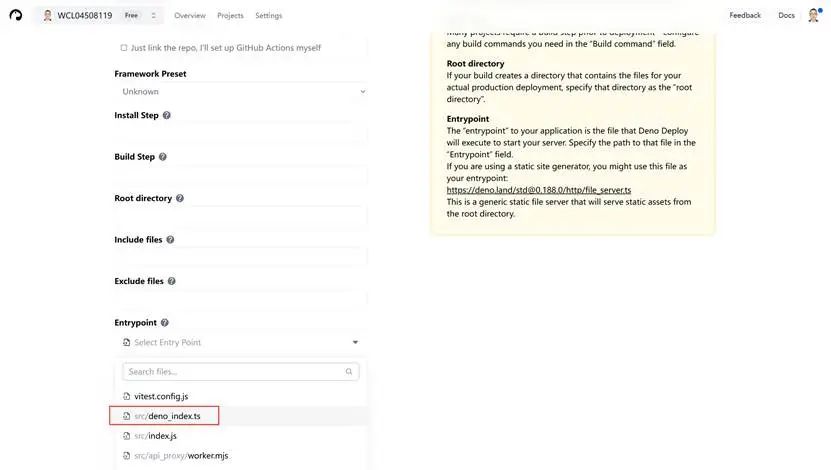Go to the Overview tab
Screen dimensions: 831x470
[x=190, y=16]
